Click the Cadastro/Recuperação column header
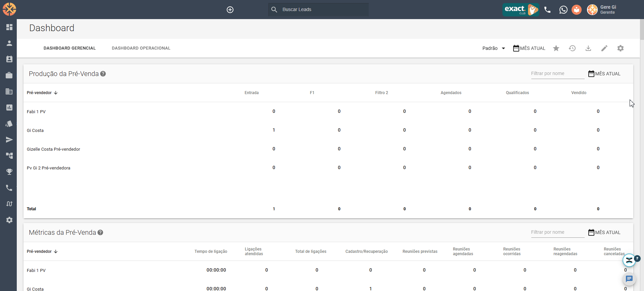 [367, 251]
